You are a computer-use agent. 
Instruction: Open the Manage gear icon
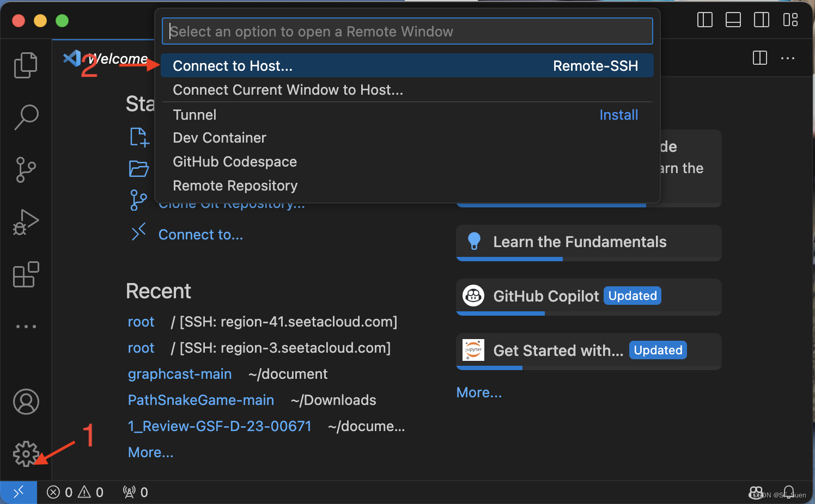click(26, 453)
